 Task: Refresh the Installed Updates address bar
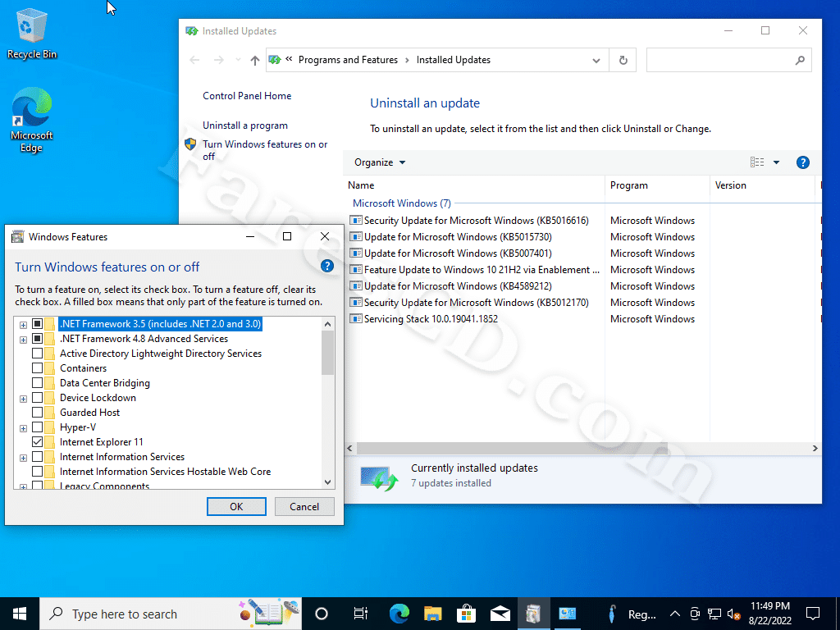point(623,60)
